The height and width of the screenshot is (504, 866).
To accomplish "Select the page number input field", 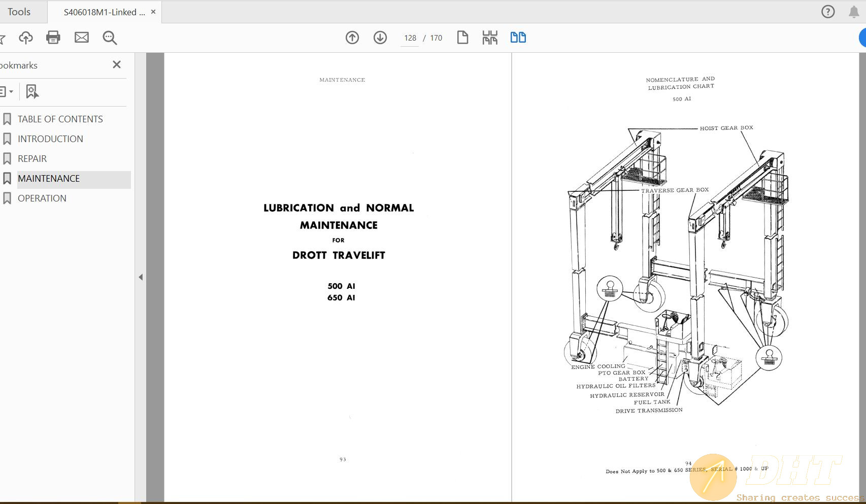I will tap(409, 38).
